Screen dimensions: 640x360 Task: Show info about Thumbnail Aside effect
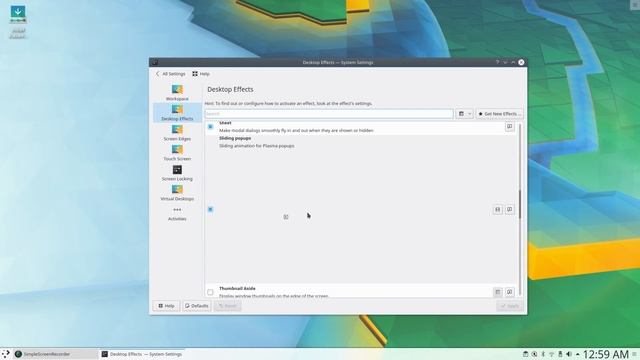click(x=509, y=292)
